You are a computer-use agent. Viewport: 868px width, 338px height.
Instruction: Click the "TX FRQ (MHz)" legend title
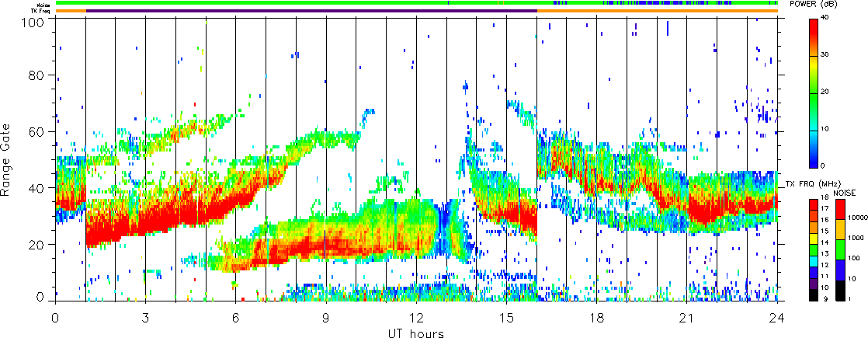pos(811,183)
